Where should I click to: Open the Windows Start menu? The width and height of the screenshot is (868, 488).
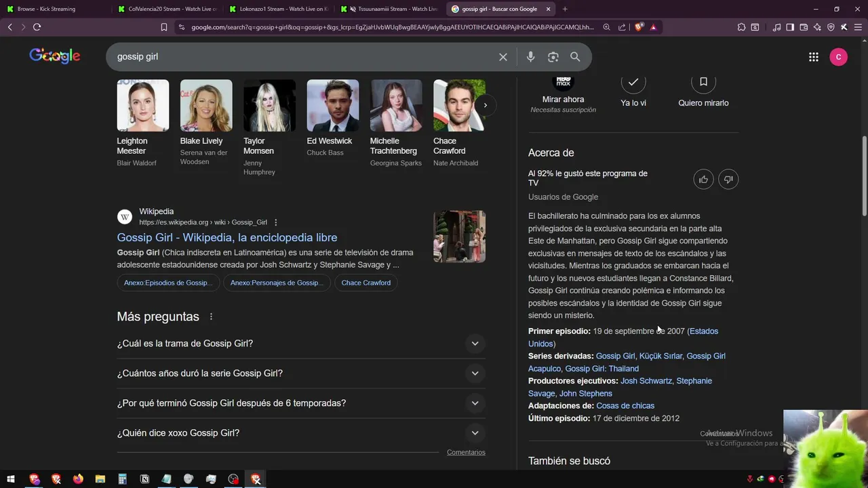[x=11, y=479]
